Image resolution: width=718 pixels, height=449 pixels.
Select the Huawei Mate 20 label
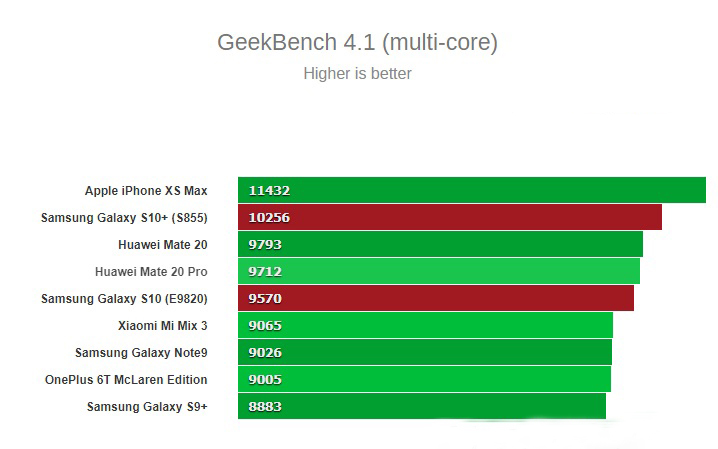pyautogui.click(x=162, y=244)
